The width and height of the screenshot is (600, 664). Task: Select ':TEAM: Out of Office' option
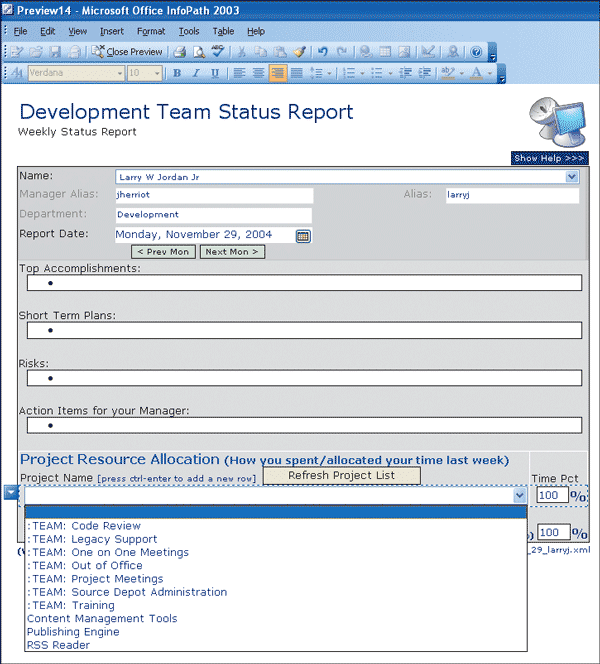(276, 565)
